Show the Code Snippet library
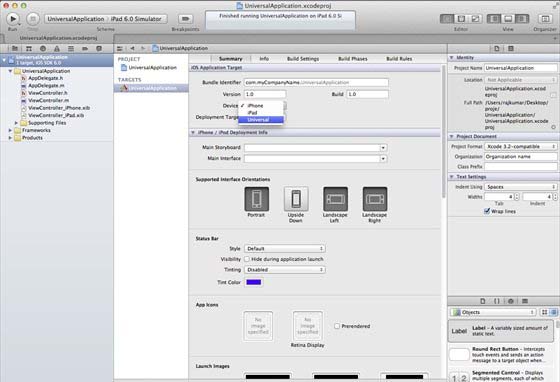560x382 pixels. click(x=497, y=301)
